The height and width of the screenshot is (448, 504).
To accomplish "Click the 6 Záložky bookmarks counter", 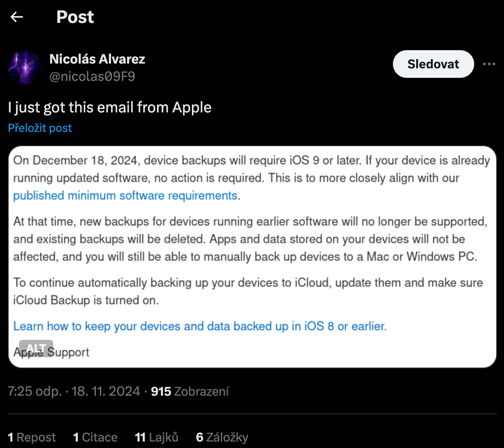I will pos(222,437).
